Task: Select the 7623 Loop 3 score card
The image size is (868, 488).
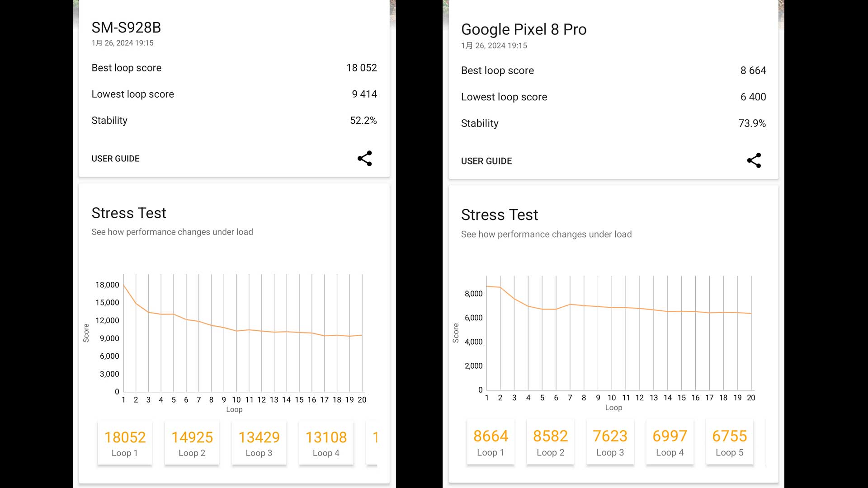Action: tap(610, 442)
